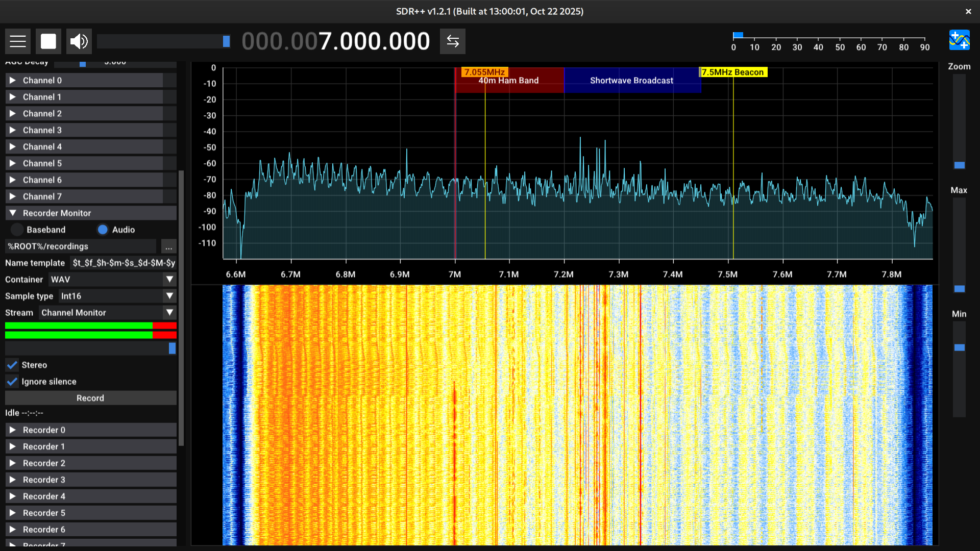Open the hamburger menu icon
The height and width of the screenshot is (551, 980).
pos(18,41)
